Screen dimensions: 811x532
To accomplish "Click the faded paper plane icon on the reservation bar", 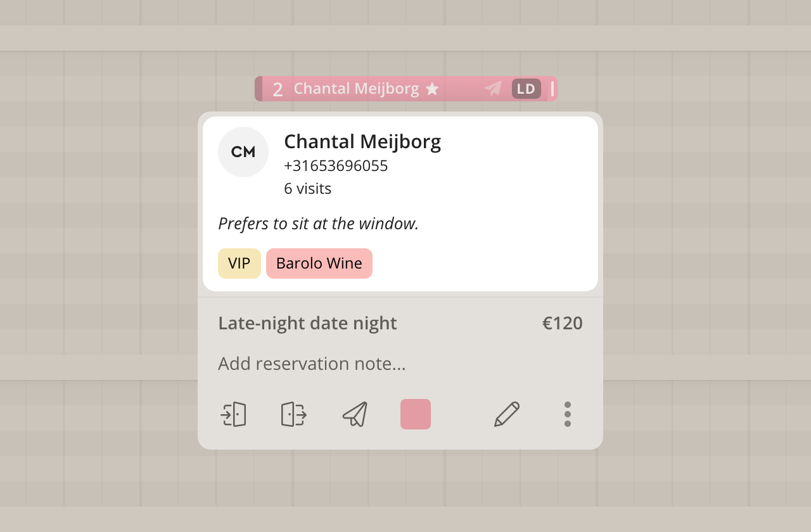I will point(494,89).
